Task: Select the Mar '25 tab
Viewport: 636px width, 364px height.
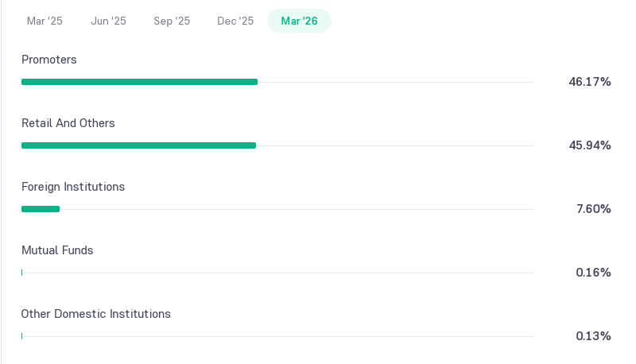Action: click(x=45, y=21)
